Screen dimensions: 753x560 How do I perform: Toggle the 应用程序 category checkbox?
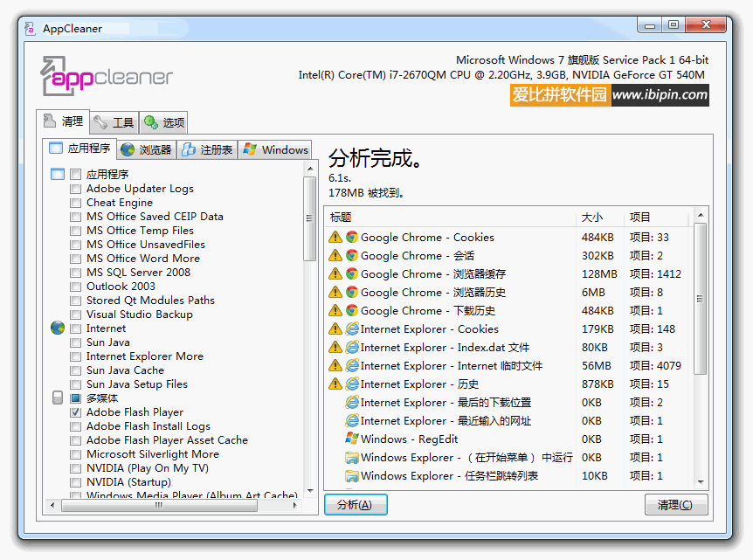[x=75, y=174]
